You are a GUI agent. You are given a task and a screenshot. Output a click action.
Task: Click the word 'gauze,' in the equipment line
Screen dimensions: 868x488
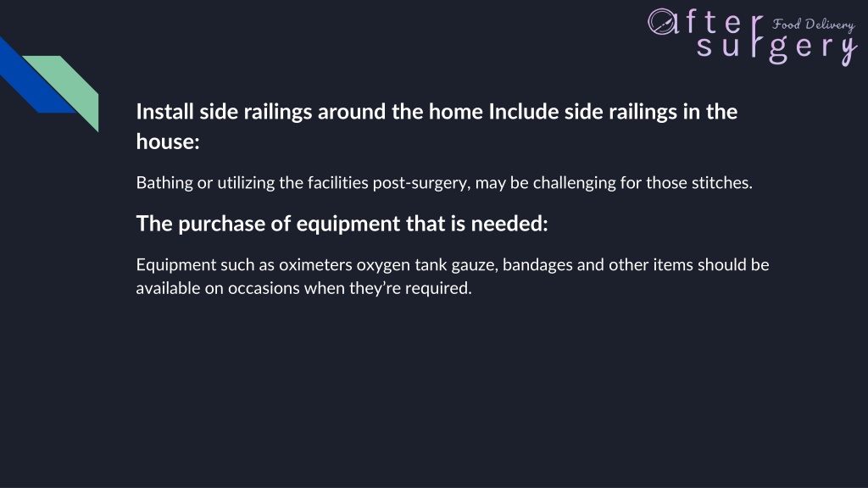click(475, 265)
